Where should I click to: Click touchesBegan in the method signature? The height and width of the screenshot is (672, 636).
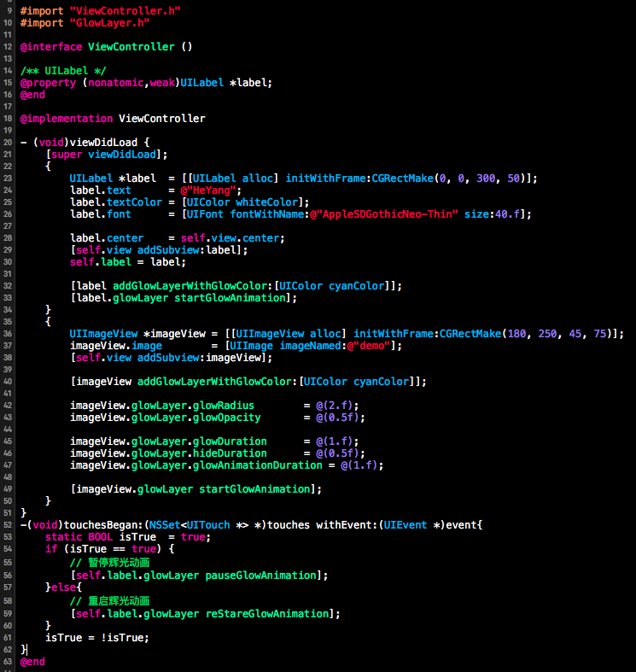tap(100, 525)
